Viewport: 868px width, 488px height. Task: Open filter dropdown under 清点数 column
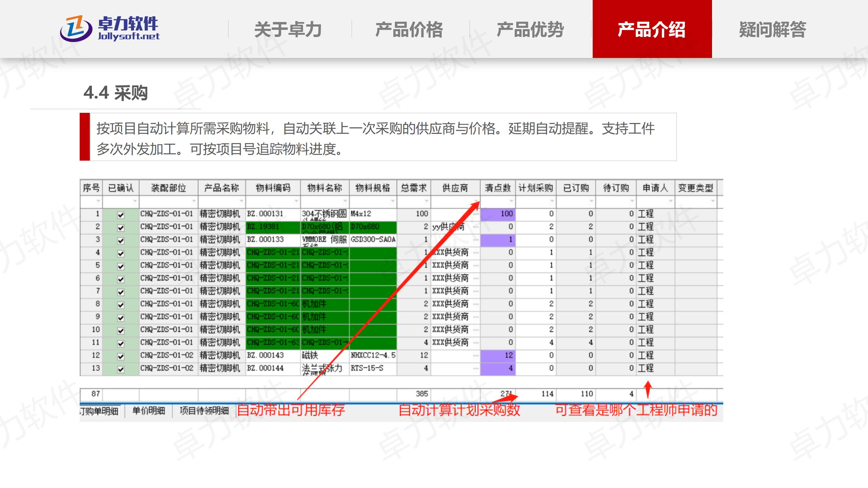pos(511,201)
